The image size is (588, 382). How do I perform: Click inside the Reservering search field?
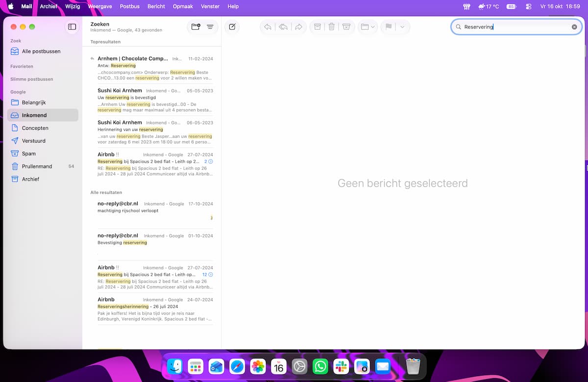point(517,27)
